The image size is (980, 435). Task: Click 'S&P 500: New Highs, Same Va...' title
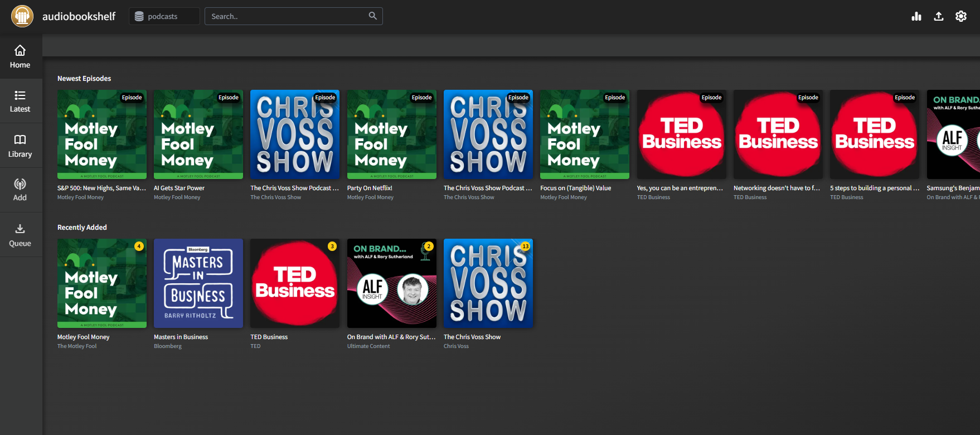point(101,188)
